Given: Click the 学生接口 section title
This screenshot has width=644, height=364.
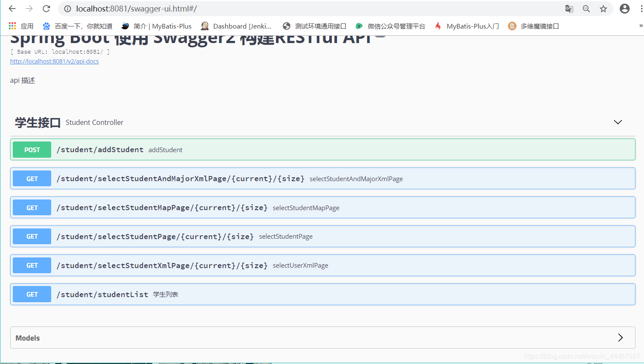Looking at the screenshot, I should click(38, 122).
